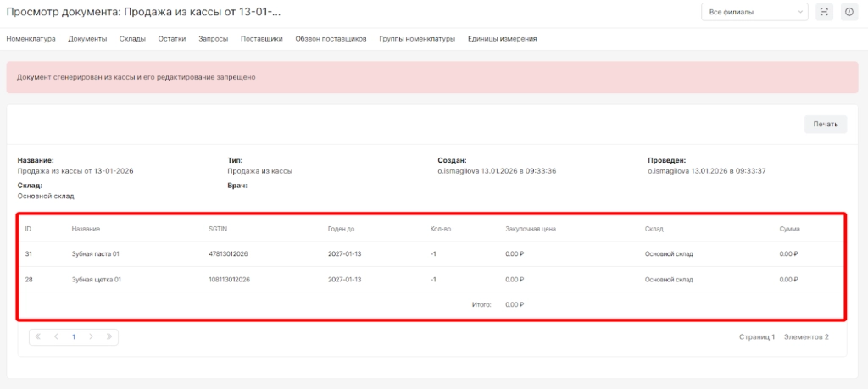Switch to Группы номенклатуры tab
Viewport: 868px width, 389px height.
point(417,39)
